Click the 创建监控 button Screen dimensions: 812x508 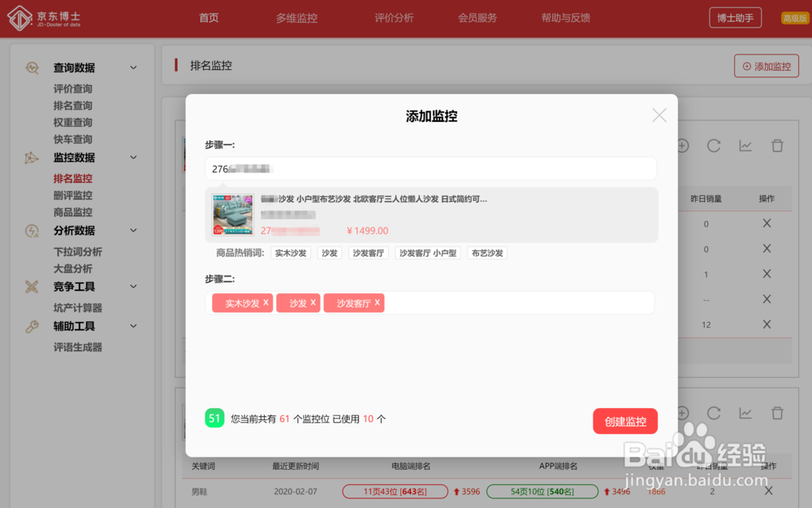(x=625, y=421)
